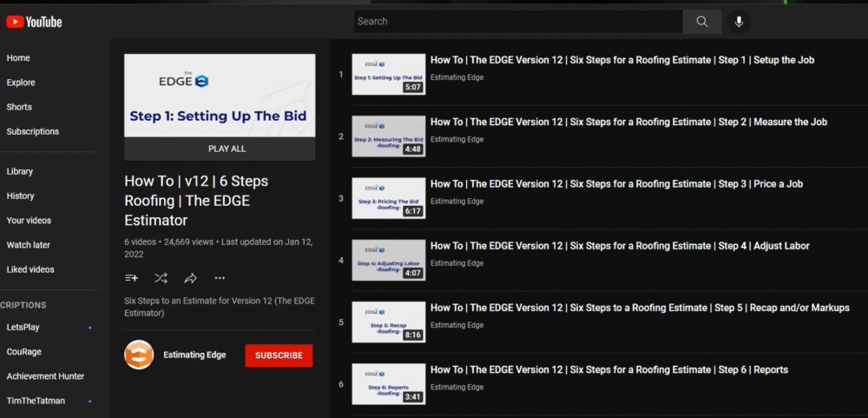Open Step 2 video thumbnail 4:48
The width and height of the screenshot is (868, 418).
(389, 136)
